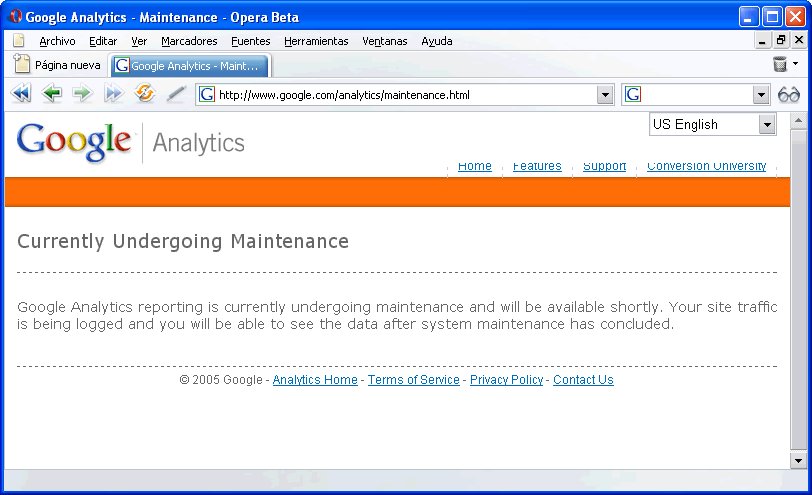Click the new page document icon in menu bar

point(19,41)
